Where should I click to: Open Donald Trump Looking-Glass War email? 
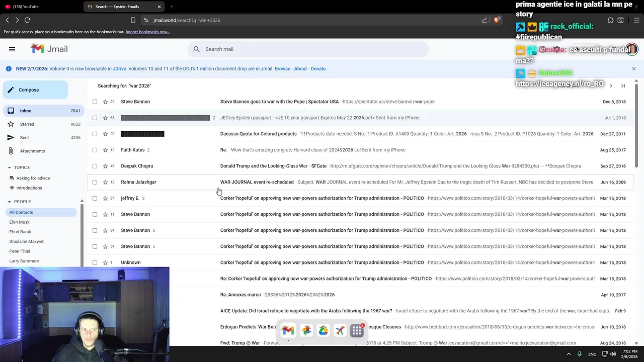[360, 166]
